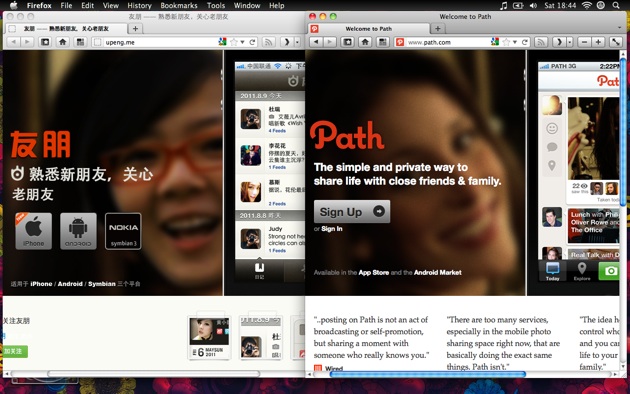Open URL history dropdown in upeng.me address bar

242,42
